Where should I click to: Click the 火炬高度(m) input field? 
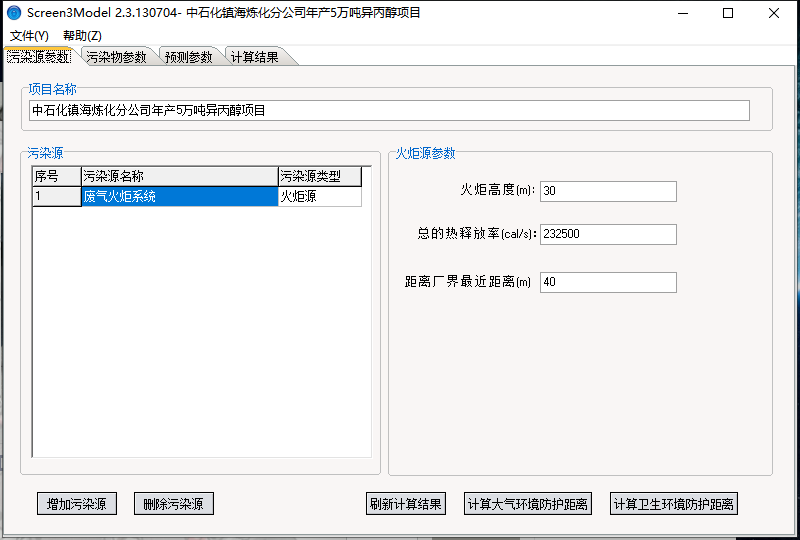608,191
